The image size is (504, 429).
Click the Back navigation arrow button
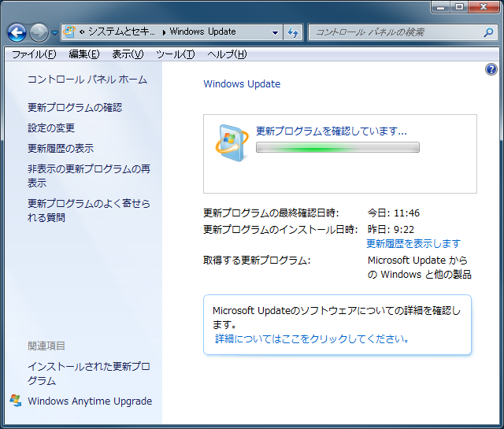[17, 32]
